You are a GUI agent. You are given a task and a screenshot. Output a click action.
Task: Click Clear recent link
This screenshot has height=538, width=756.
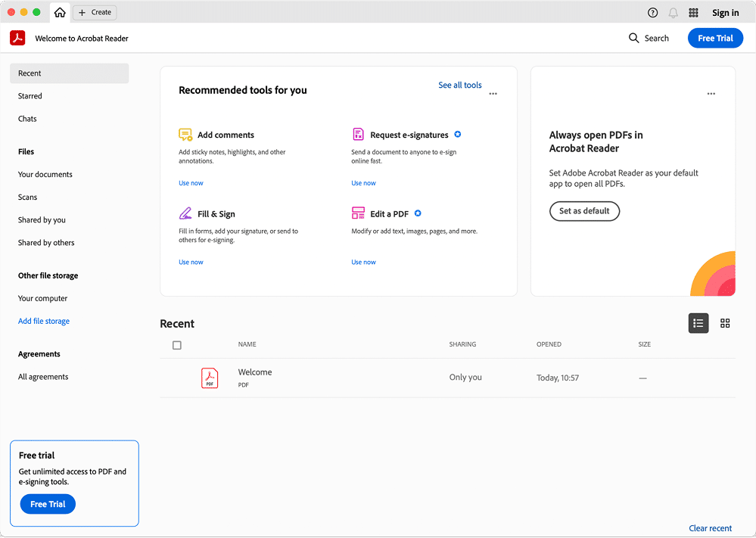pos(710,528)
